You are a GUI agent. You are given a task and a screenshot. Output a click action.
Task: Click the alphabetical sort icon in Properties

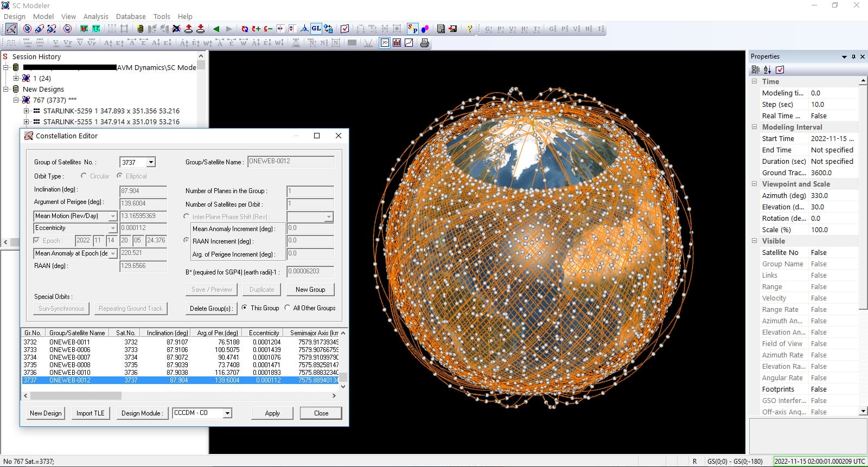(x=767, y=69)
